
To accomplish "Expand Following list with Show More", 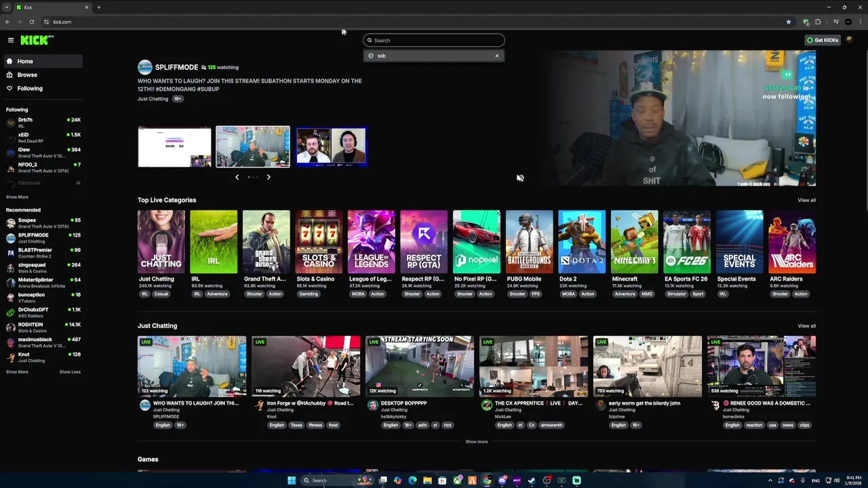I will click(17, 197).
